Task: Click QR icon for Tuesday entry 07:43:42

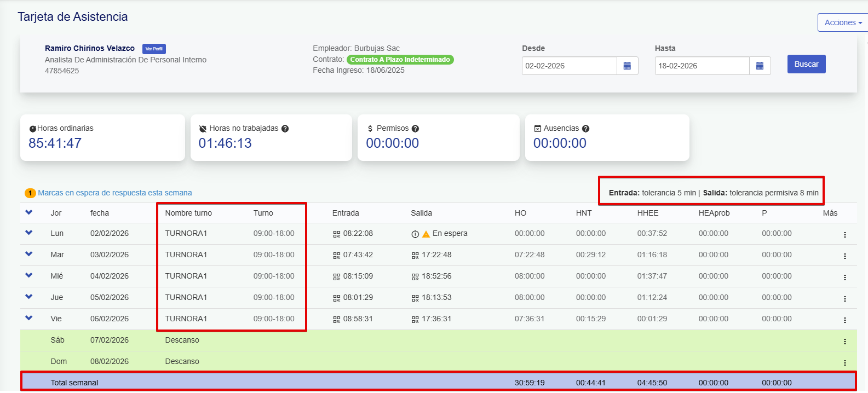Action: [x=336, y=255]
